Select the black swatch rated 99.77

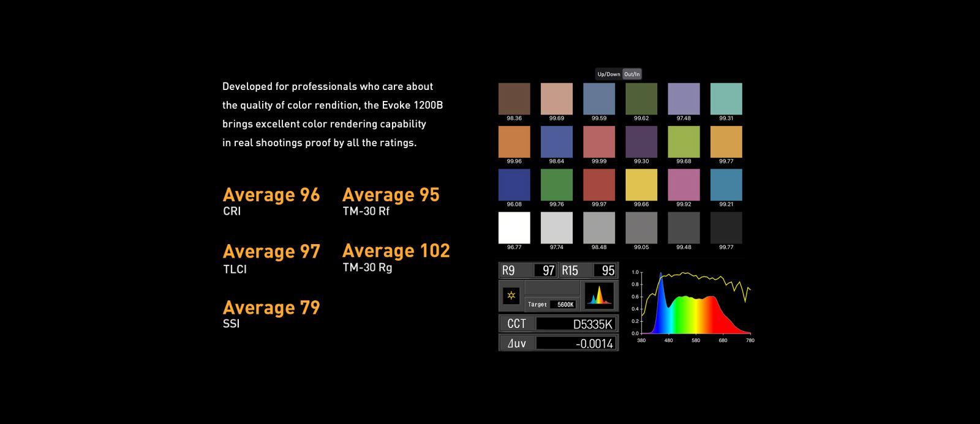726,228
